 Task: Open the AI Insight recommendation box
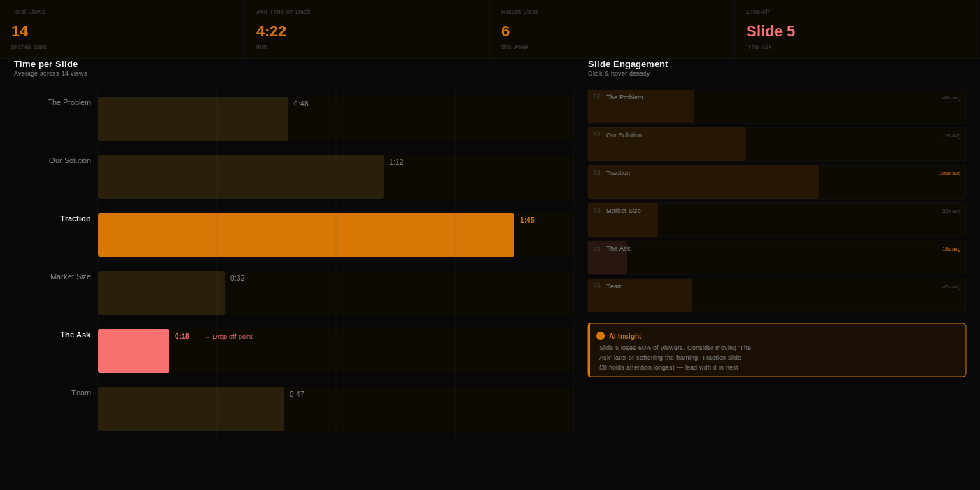(777, 350)
